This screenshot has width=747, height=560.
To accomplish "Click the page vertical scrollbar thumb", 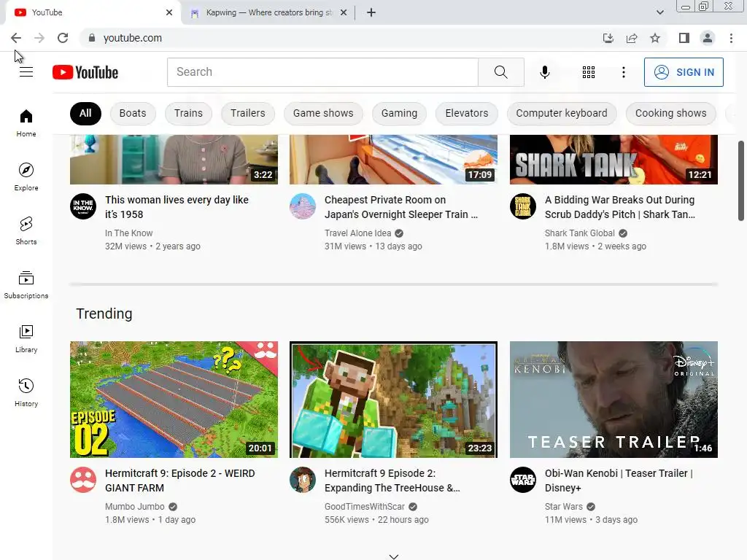I will (741, 181).
